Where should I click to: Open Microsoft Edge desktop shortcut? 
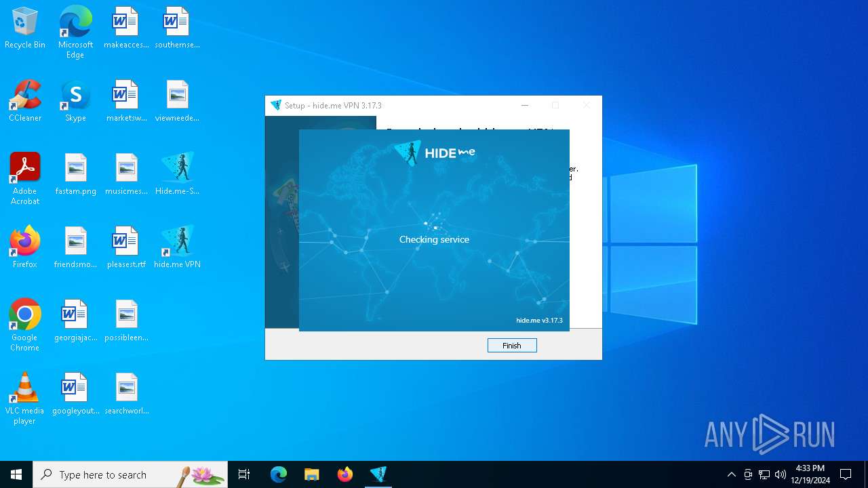point(75,33)
